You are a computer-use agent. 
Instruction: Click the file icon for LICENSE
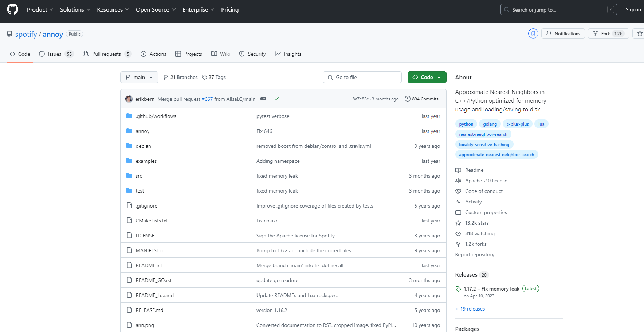point(129,235)
